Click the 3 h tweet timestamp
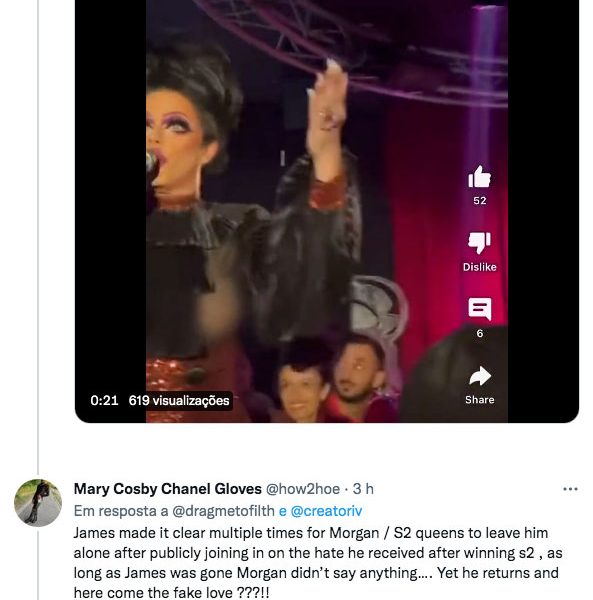This screenshot has height=600, width=593. tap(363, 489)
